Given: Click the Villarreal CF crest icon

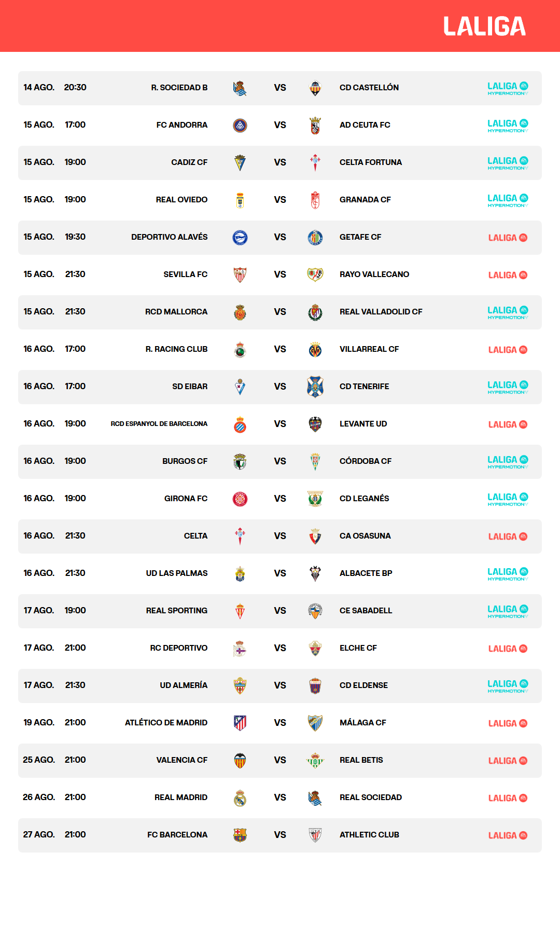Looking at the screenshot, I should (x=315, y=349).
